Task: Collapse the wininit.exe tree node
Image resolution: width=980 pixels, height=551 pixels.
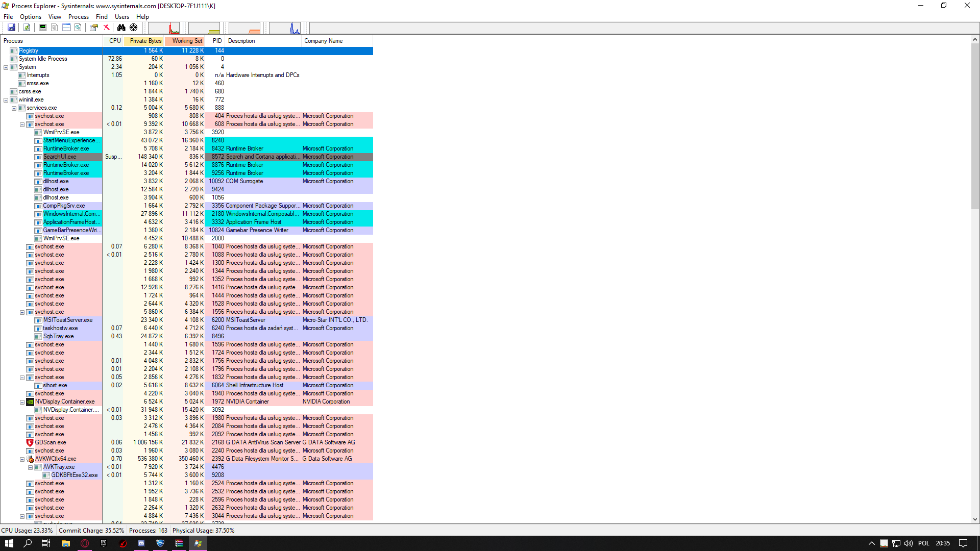Action: 6,100
